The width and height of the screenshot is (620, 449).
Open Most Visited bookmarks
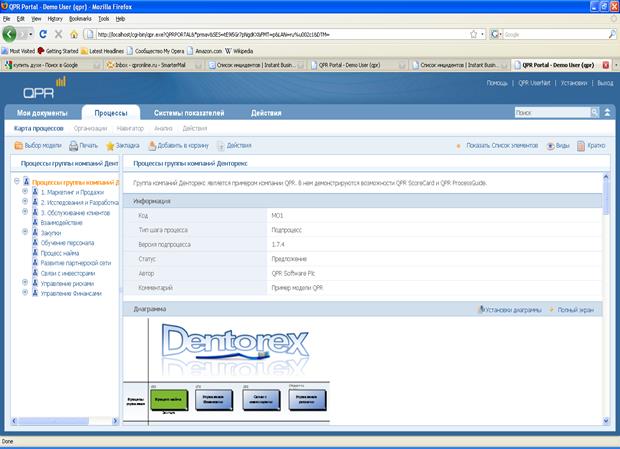[x=18, y=51]
